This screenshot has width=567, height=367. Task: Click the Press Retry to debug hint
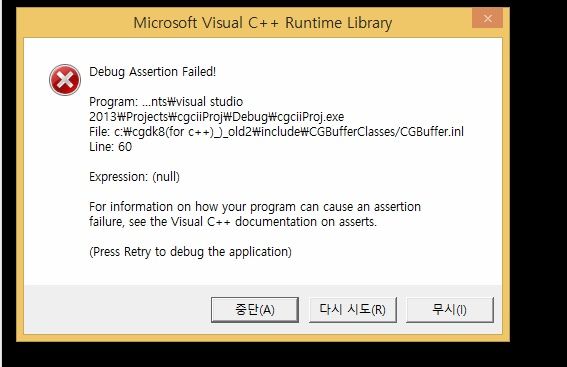(x=190, y=252)
